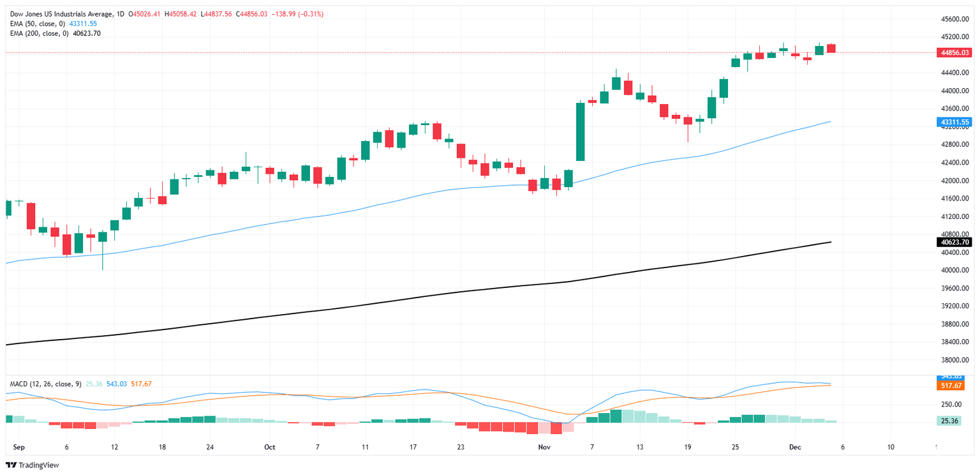This screenshot has width=980, height=475.
Task: Click the 45200.00 price axis label
Action: (954, 36)
